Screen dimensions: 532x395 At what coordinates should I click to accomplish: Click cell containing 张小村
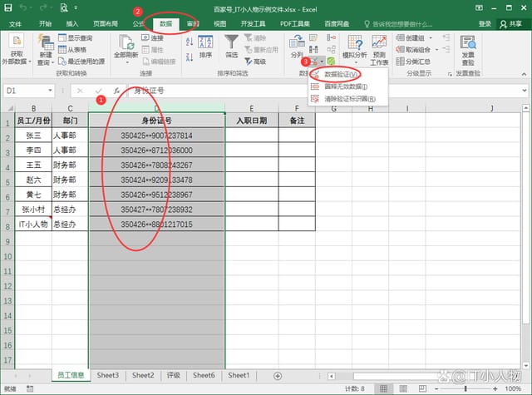coord(33,210)
